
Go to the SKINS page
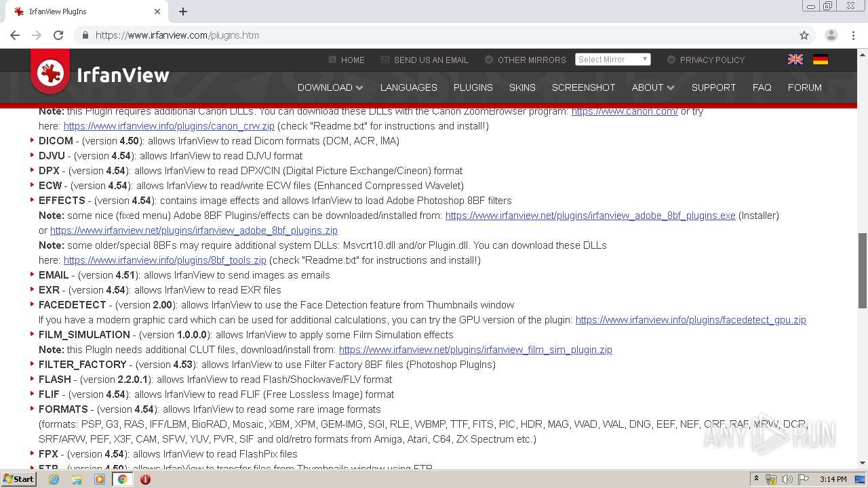pos(522,87)
